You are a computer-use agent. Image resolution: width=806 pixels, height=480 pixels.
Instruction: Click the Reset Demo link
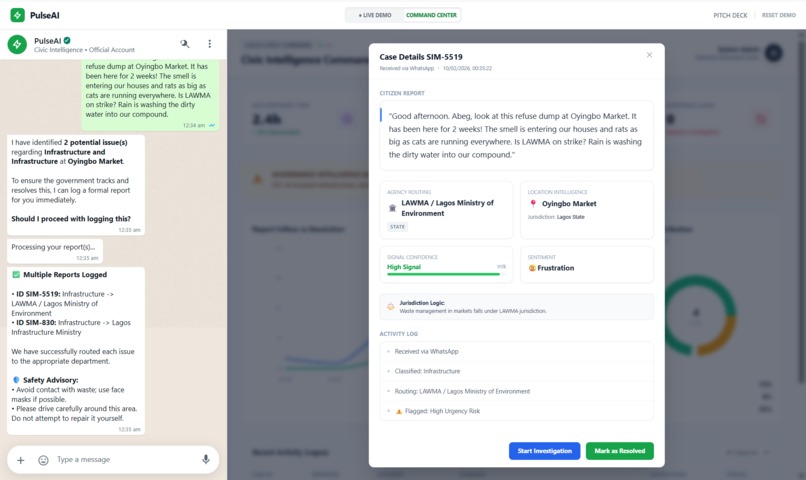point(778,15)
